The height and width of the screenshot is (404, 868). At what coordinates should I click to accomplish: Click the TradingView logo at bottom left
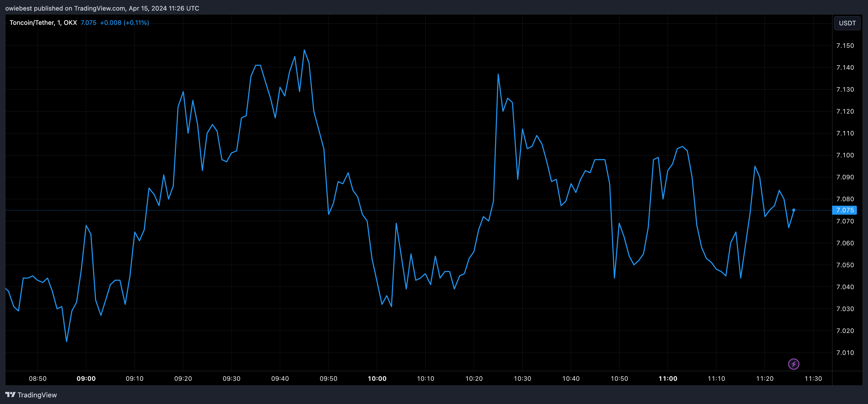pyautogui.click(x=31, y=395)
